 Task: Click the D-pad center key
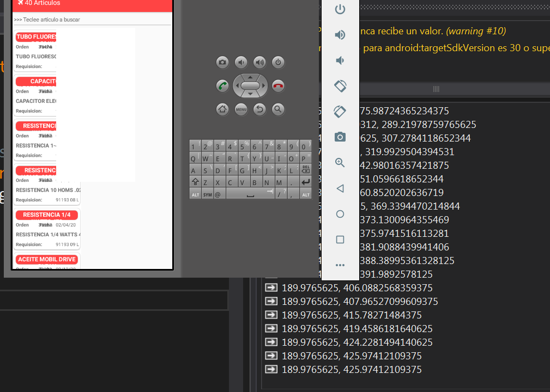click(x=250, y=85)
